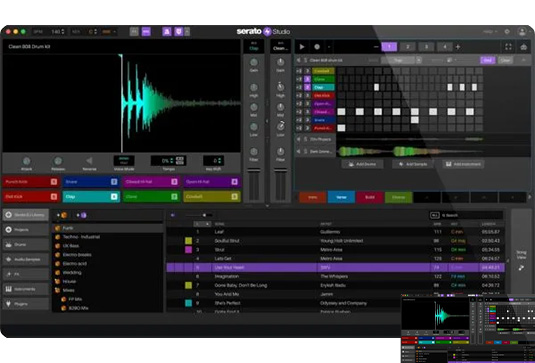Click key icon on the Cowbell pad

[234, 197]
